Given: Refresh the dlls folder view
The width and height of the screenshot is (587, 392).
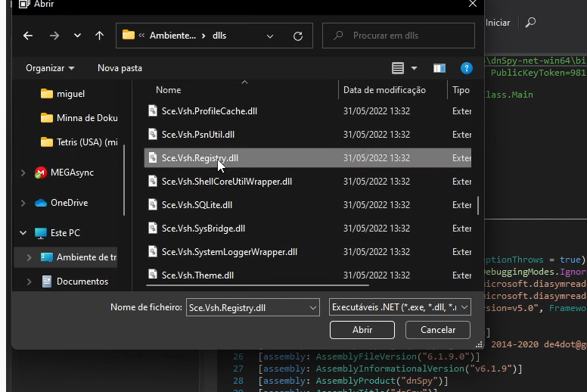Looking at the screenshot, I should pyautogui.click(x=298, y=36).
